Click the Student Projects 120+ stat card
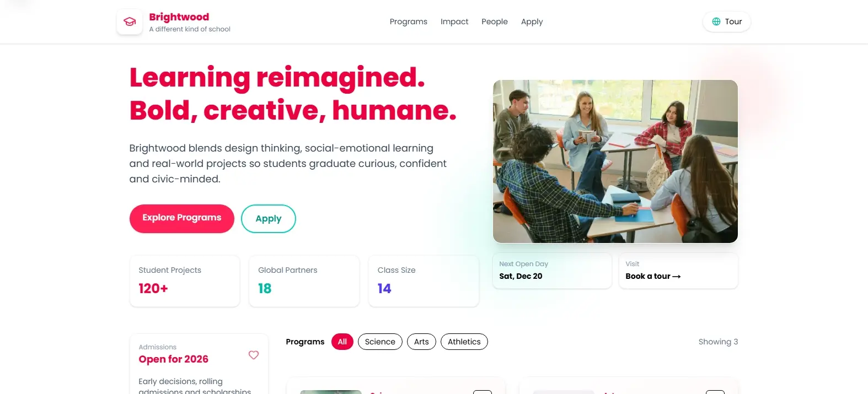The image size is (868, 394). pos(185,281)
